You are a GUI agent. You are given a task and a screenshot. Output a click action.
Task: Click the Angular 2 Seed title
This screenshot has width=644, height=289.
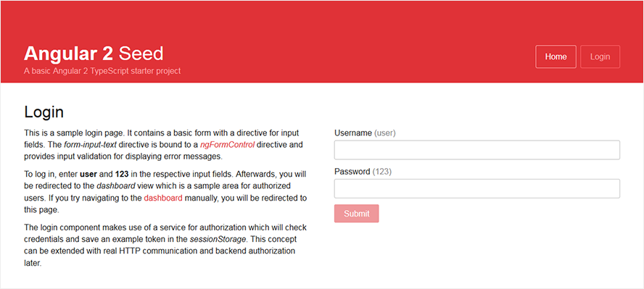point(94,54)
